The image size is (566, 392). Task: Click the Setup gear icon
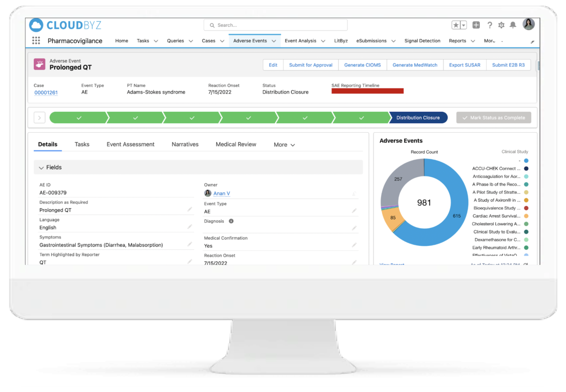pos(501,25)
